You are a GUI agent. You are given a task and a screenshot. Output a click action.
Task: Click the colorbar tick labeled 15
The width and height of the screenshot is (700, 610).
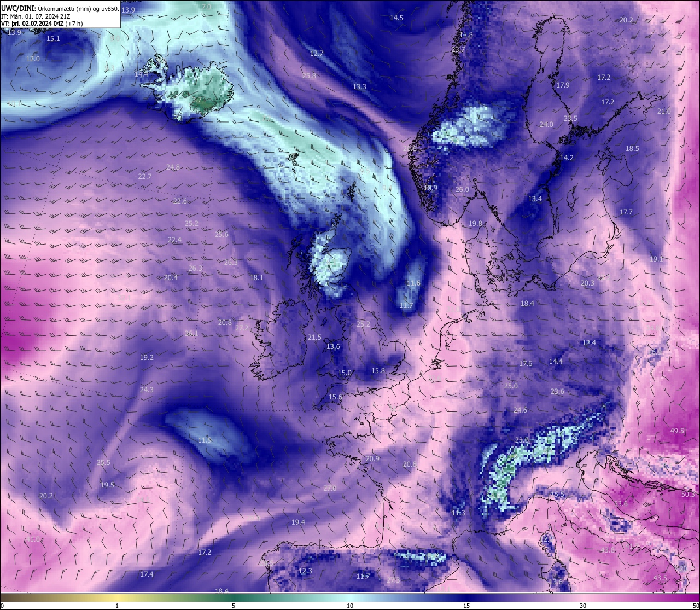point(466,606)
